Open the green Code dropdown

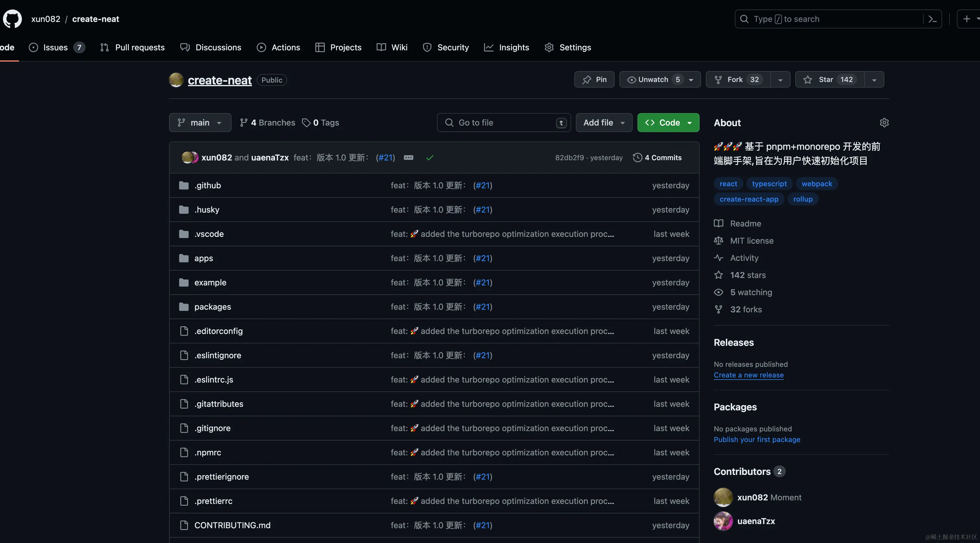(x=669, y=122)
